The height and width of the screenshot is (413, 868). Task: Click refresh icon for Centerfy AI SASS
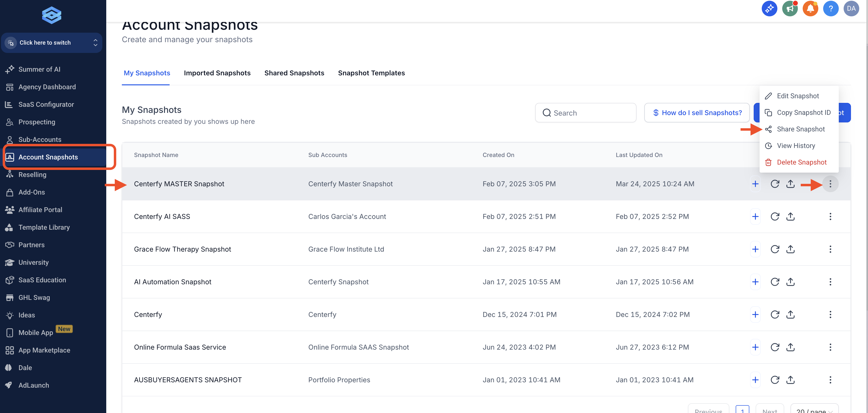(775, 216)
